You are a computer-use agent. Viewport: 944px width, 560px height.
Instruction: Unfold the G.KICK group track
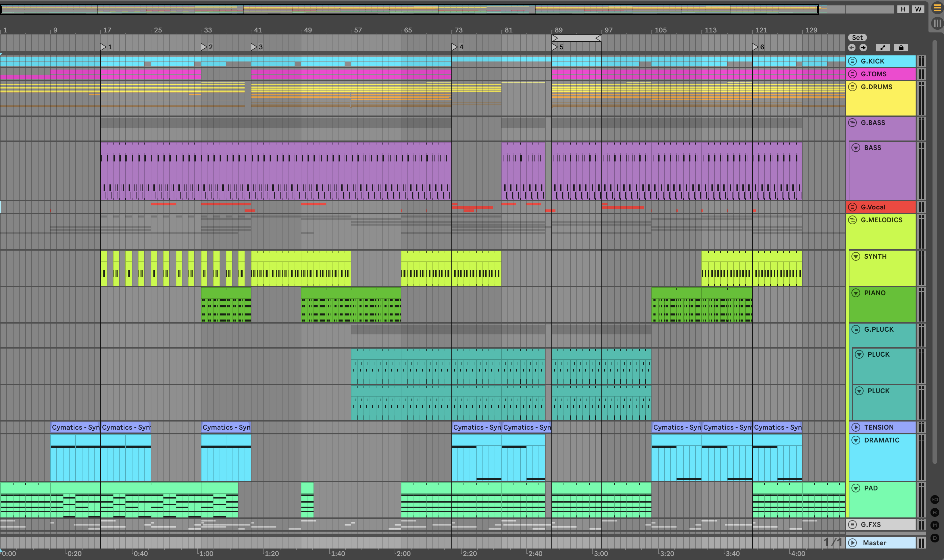(x=852, y=61)
